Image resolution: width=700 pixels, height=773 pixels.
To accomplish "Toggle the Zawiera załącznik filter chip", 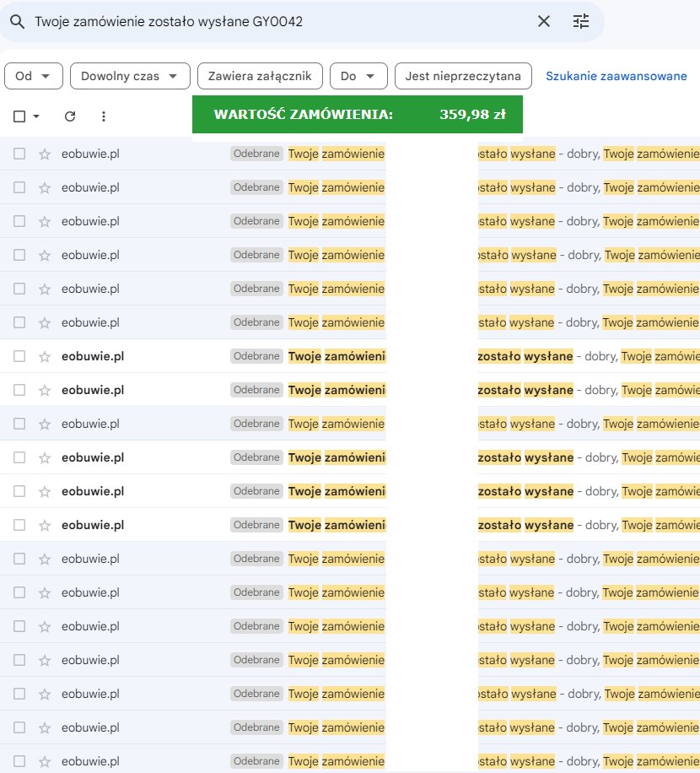I will pyautogui.click(x=260, y=76).
